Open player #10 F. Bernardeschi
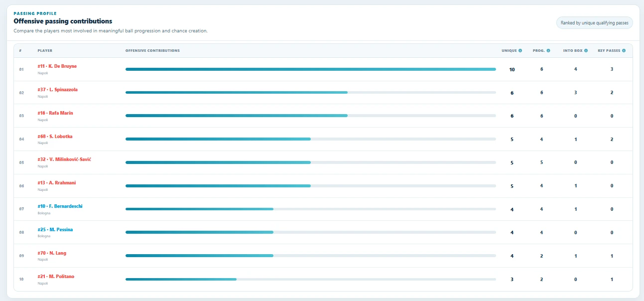This screenshot has height=301, width=644. pos(60,206)
